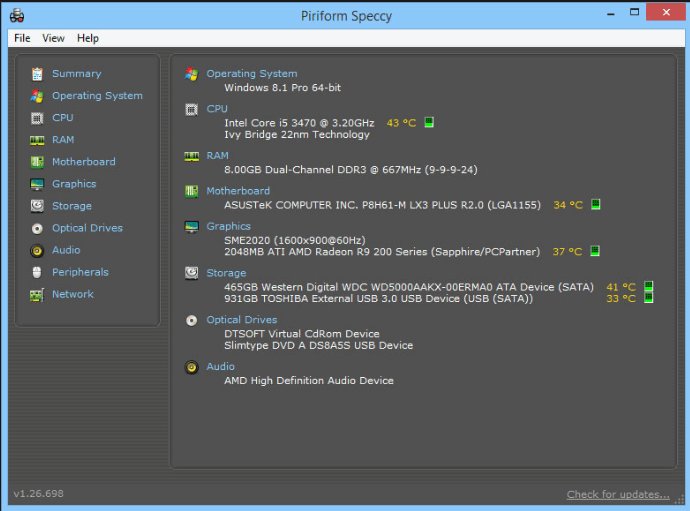This screenshot has height=511, width=690.
Task: Minimize the Piriform Speccy window
Action: (611, 13)
